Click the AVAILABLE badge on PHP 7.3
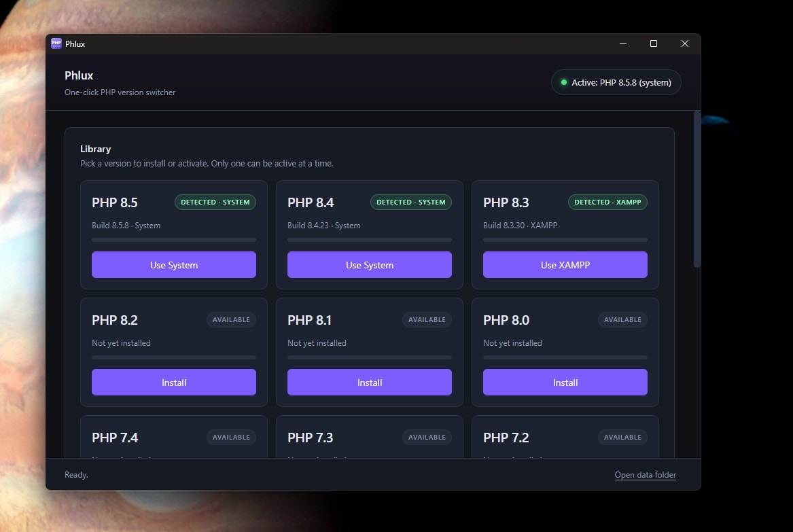This screenshot has height=532, width=793. (x=427, y=437)
